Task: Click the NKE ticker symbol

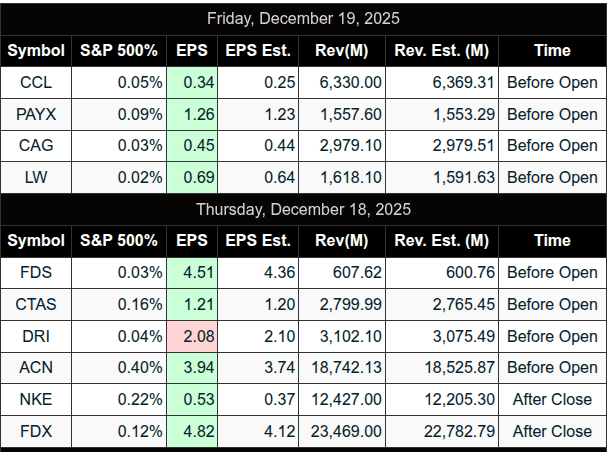Action: 36,400
